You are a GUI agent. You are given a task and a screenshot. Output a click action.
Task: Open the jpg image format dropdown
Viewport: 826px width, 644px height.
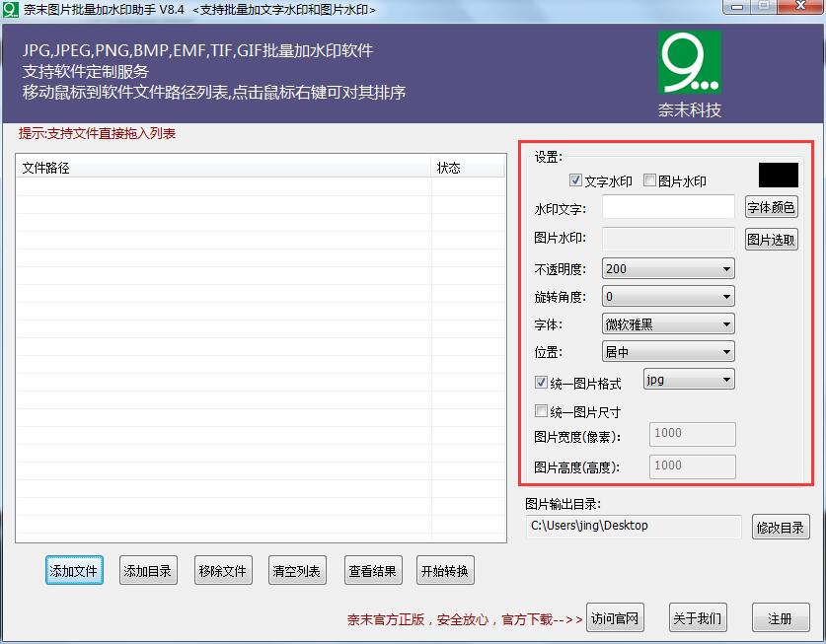click(688, 380)
